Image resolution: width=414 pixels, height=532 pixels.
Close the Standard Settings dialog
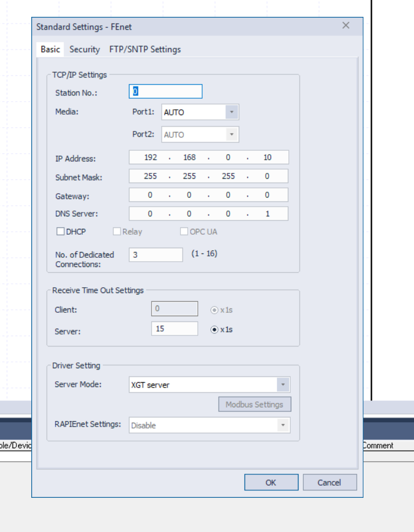[x=346, y=26]
